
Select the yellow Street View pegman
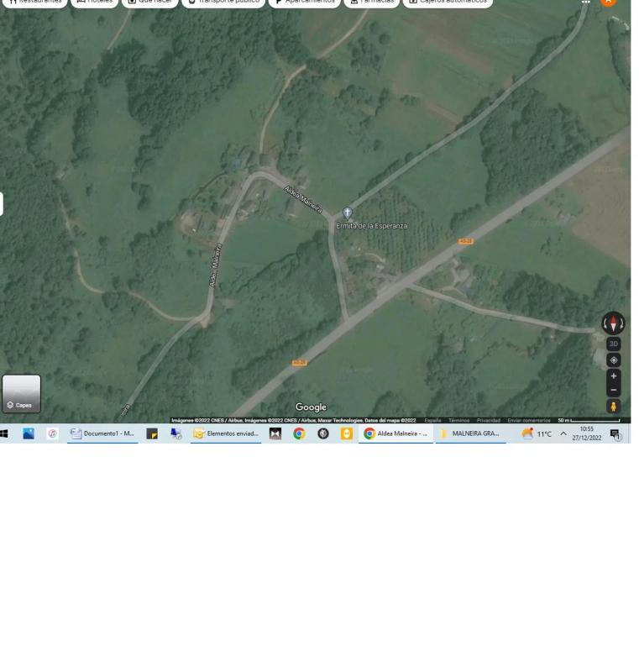(x=613, y=407)
